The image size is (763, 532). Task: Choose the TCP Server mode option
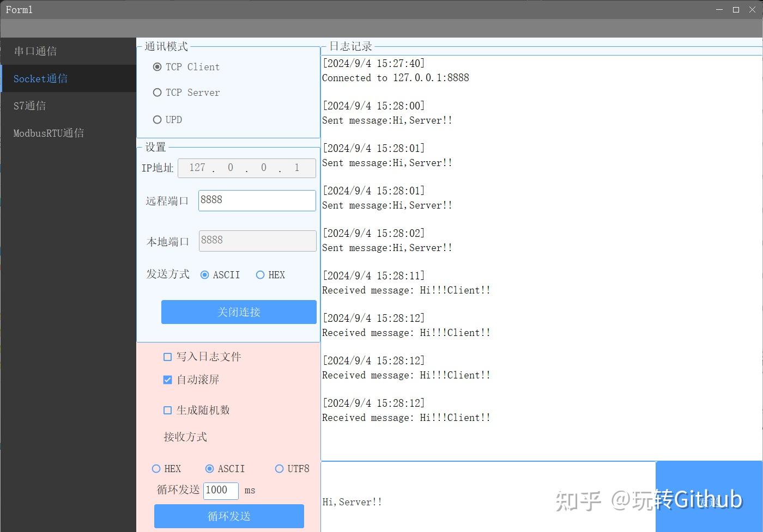click(x=186, y=93)
